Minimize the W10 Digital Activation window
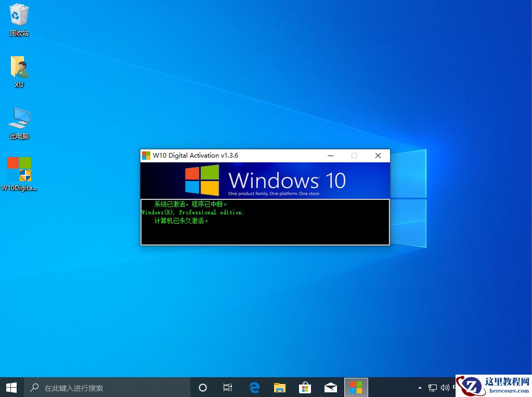Viewport: 532px width, 397px height. point(330,156)
